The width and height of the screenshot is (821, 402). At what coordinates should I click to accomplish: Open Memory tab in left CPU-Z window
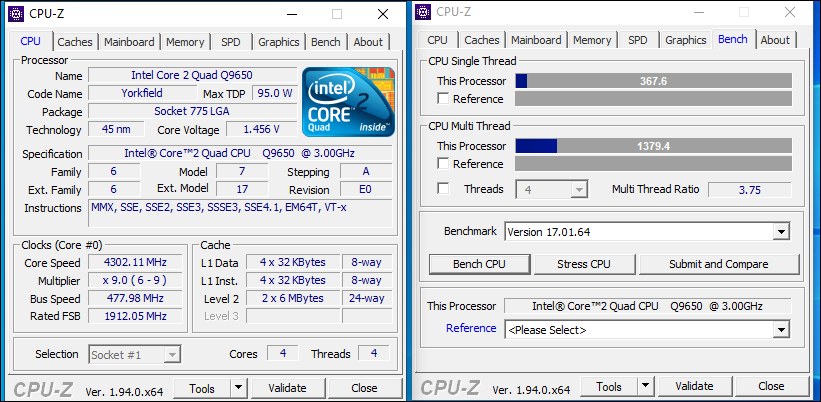185,42
